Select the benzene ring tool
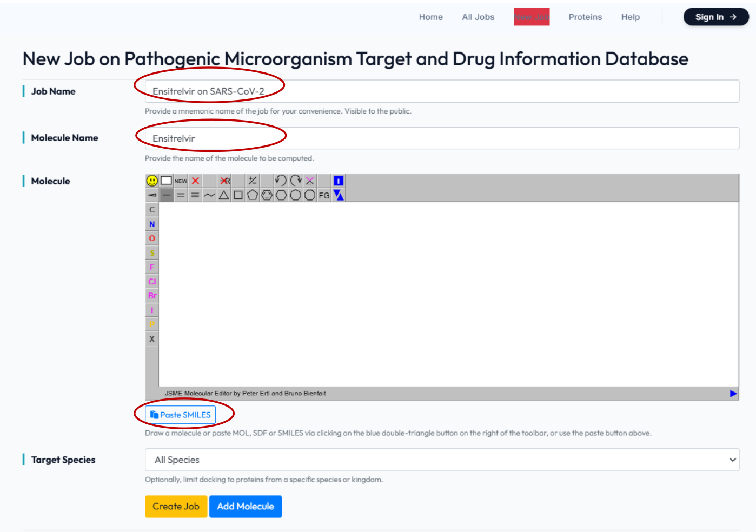Viewport: 756px width, 532px height. [267, 195]
